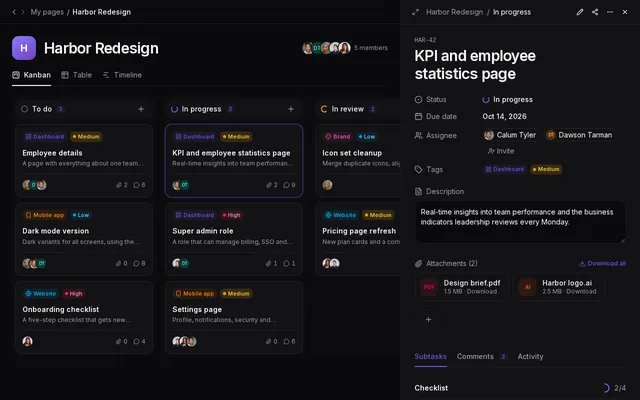Image resolution: width=640 pixels, height=400 pixels.
Task: Switch to the Kanban view tab
Action: tap(31, 75)
